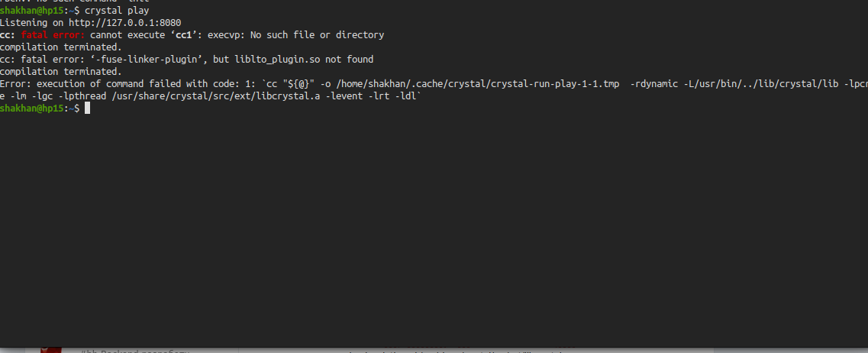Click the first 'compilation terminated.' line
868x353 pixels.
(61, 47)
